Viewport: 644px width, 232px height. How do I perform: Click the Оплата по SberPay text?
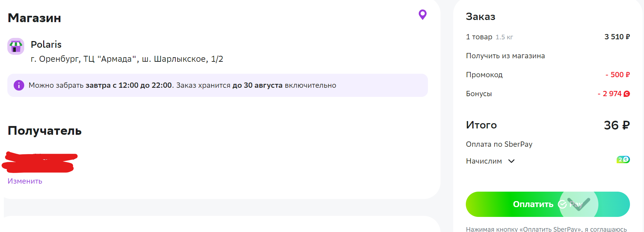[499, 144]
